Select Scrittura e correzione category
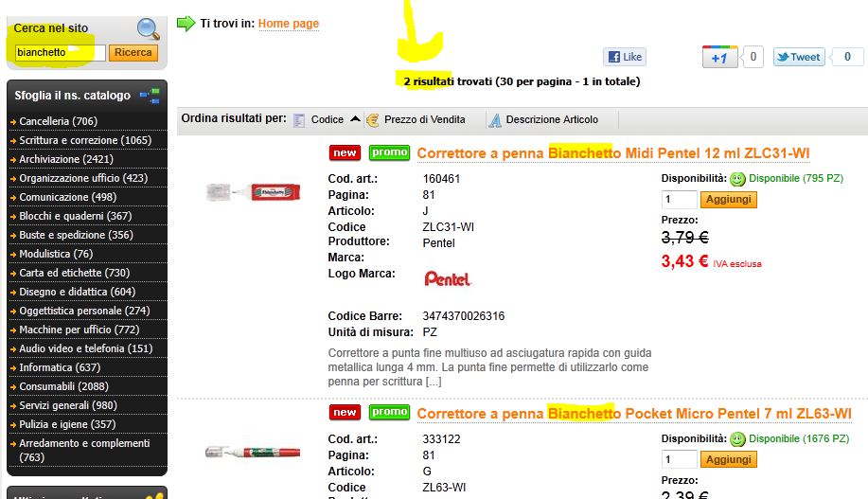Image resolution: width=868 pixels, height=499 pixels. click(x=85, y=140)
